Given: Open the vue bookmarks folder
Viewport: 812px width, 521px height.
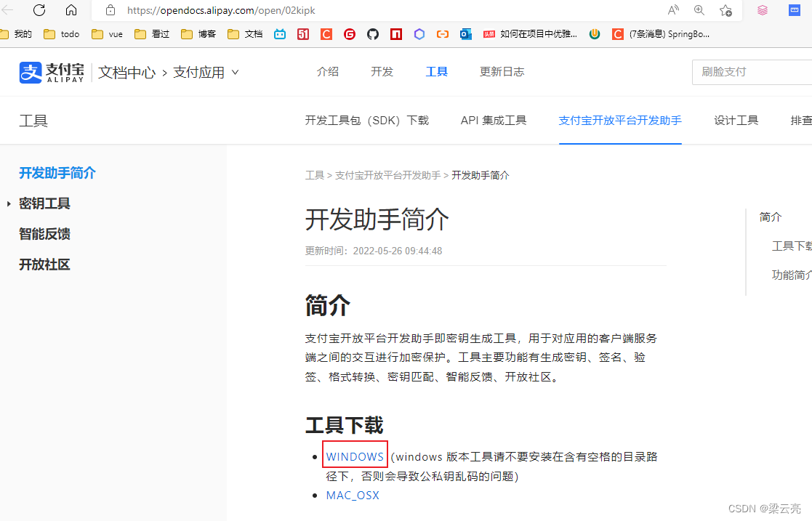Looking at the screenshot, I should tap(107, 34).
